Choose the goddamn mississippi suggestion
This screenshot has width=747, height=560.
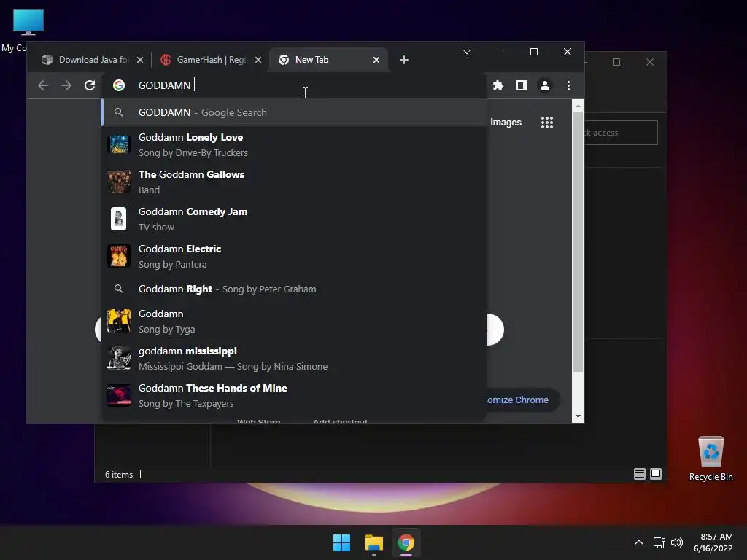click(295, 359)
